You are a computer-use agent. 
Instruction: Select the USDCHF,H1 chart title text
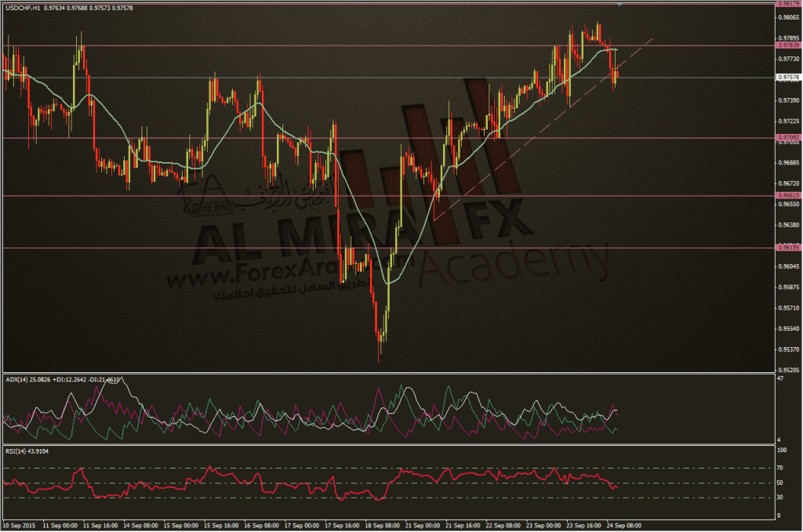point(23,8)
